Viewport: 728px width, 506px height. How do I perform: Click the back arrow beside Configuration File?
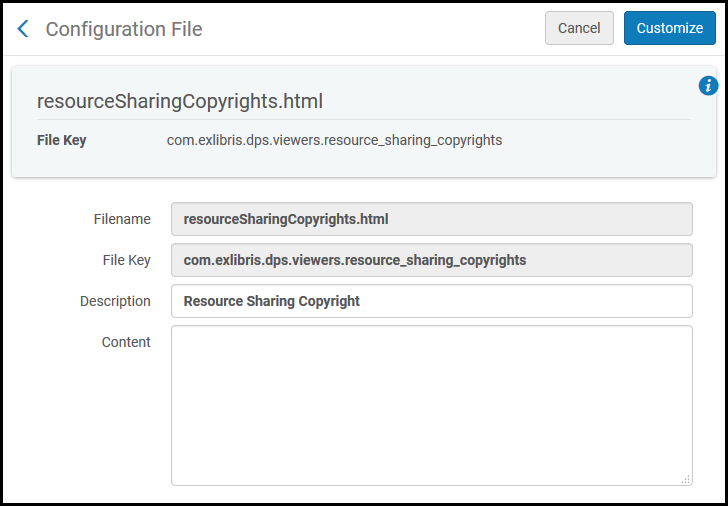tap(23, 29)
